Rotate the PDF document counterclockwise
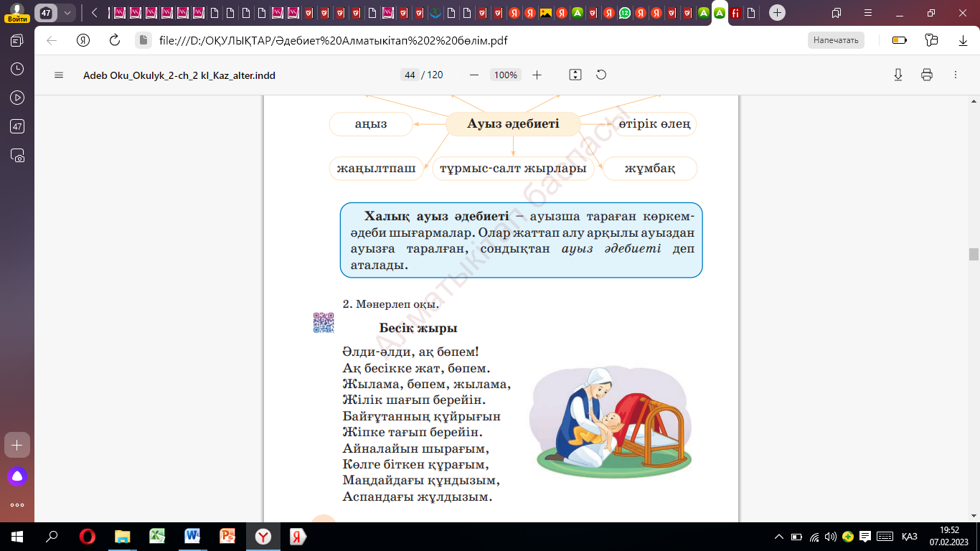The width and height of the screenshot is (980, 551). pyautogui.click(x=601, y=75)
